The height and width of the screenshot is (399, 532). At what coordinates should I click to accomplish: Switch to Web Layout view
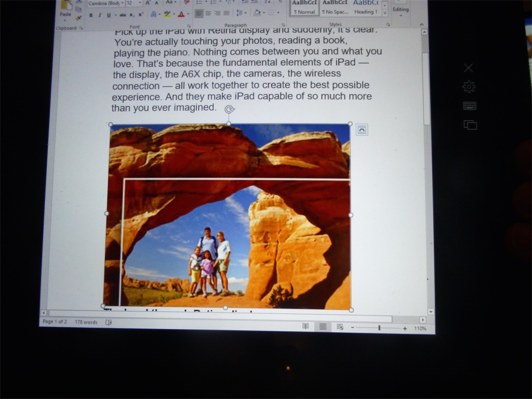[340, 327]
